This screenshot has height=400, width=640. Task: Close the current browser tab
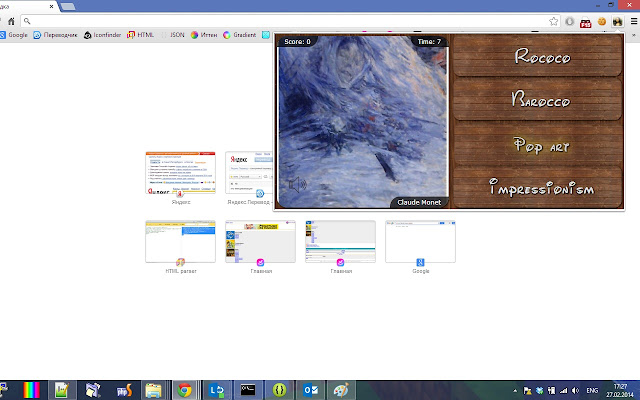pos(51,7)
